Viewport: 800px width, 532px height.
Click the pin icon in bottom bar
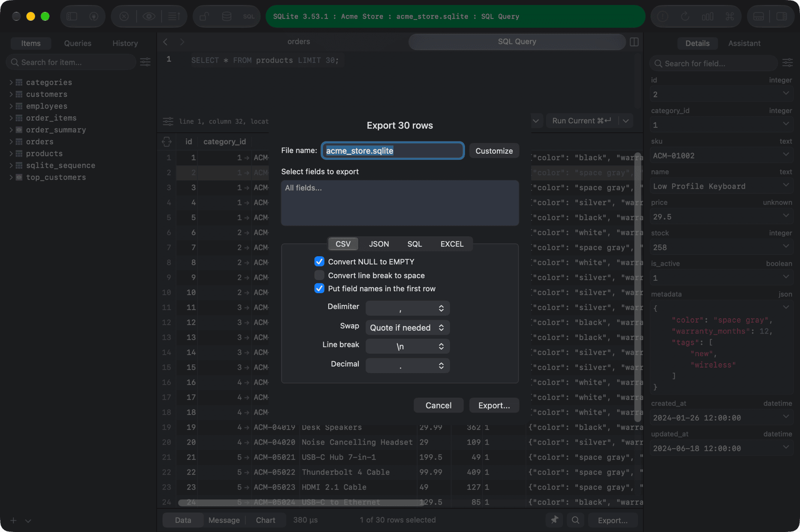554,520
